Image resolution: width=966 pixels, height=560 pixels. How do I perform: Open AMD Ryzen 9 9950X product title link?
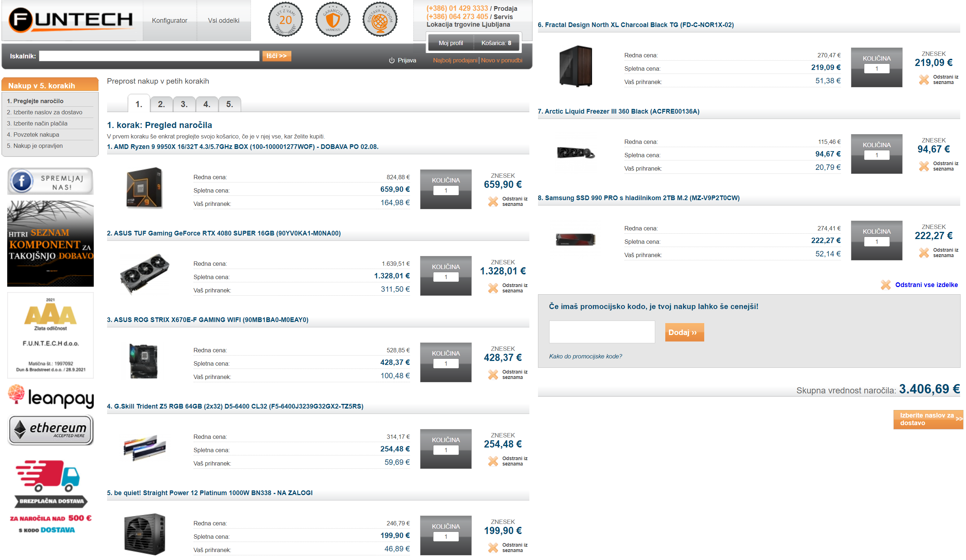pyautogui.click(x=243, y=147)
